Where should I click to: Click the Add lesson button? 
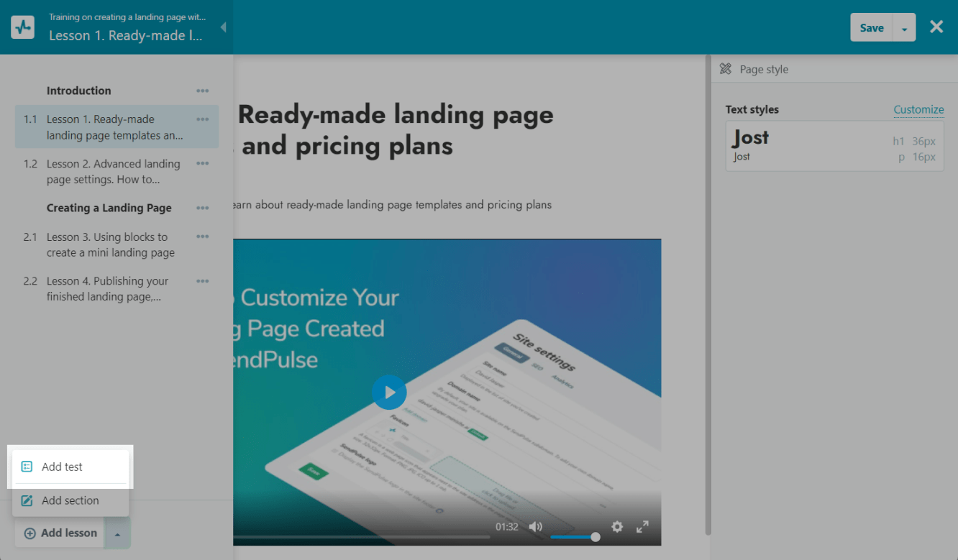point(60,533)
